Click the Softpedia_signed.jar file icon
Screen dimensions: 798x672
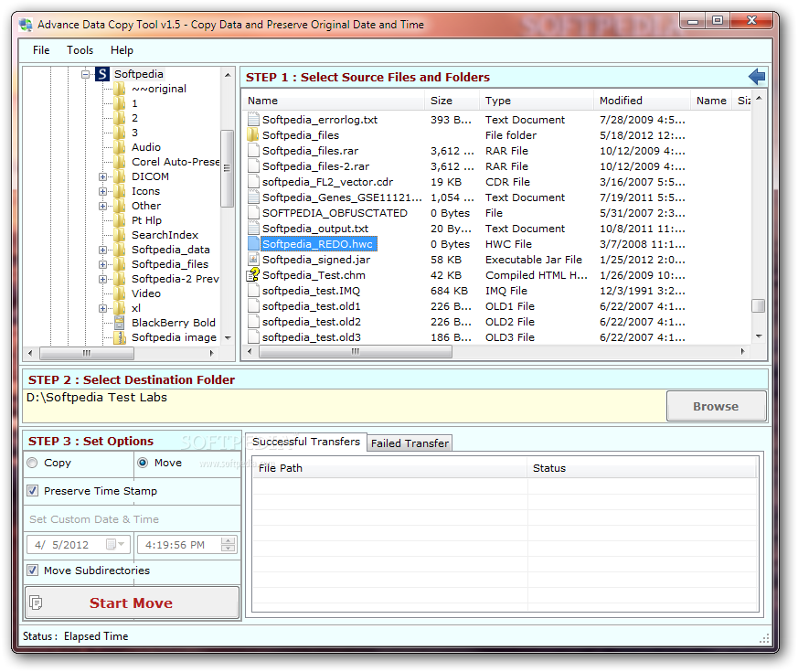[253, 260]
